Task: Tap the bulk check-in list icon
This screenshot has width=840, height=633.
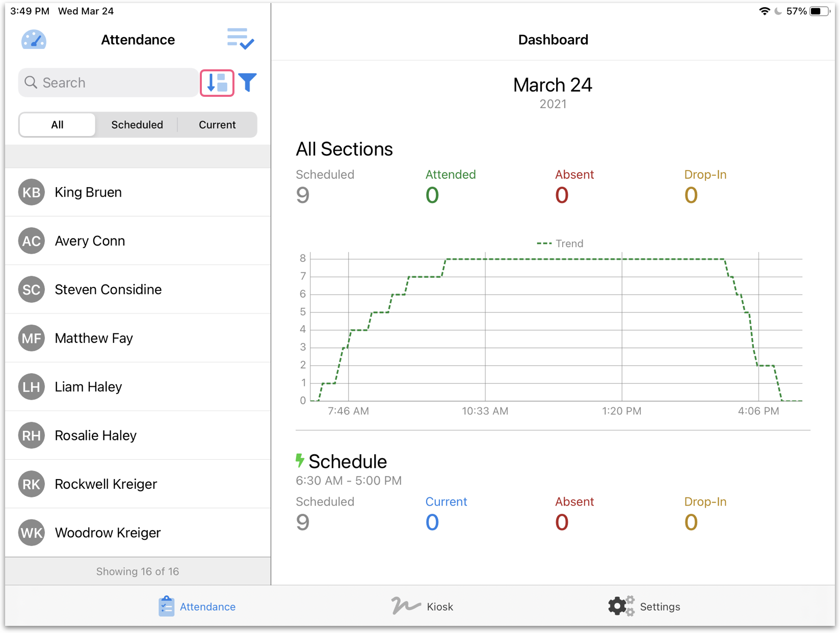Action: click(241, 39)
